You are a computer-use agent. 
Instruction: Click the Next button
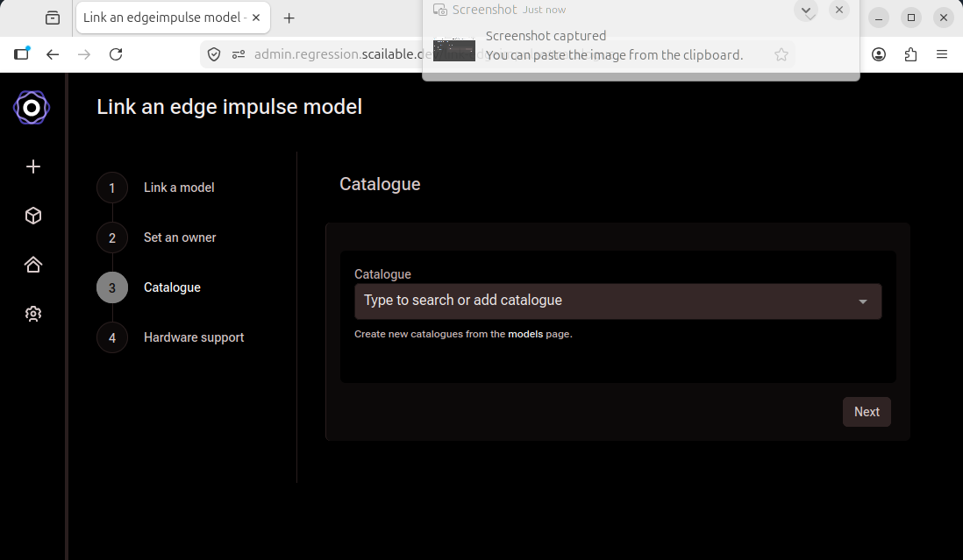point(867,412)
